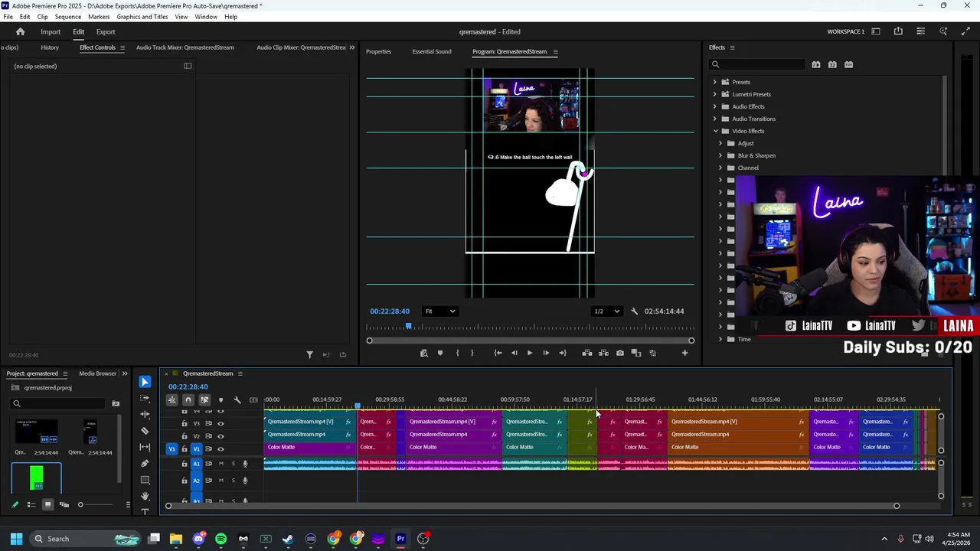Show overflow source panel tabs chevron
This screenshot has width=980, height=551.
[352, 47]
